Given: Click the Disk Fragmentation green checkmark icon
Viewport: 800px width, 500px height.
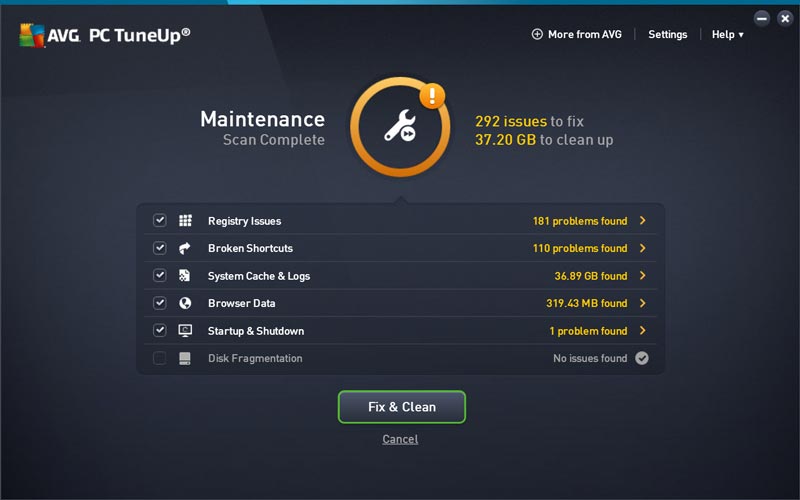Looking at the screenshot, I should point(642,358).
